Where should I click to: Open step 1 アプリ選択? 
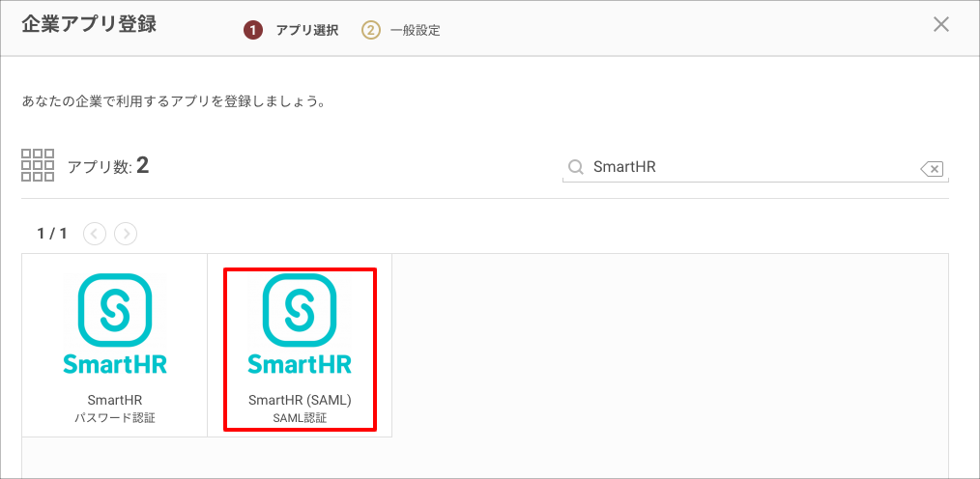pos(291,30)
